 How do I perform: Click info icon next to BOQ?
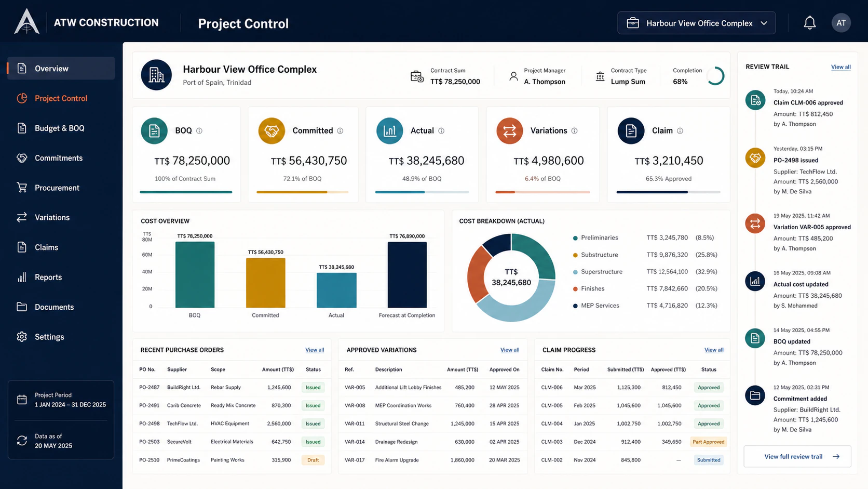[x=199, y=131]
